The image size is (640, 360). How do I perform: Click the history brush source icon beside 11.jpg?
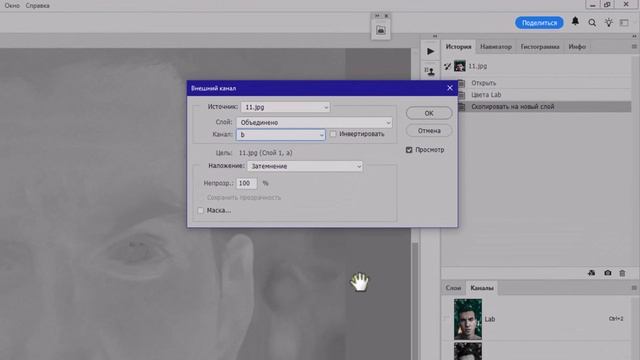(447, 66)
